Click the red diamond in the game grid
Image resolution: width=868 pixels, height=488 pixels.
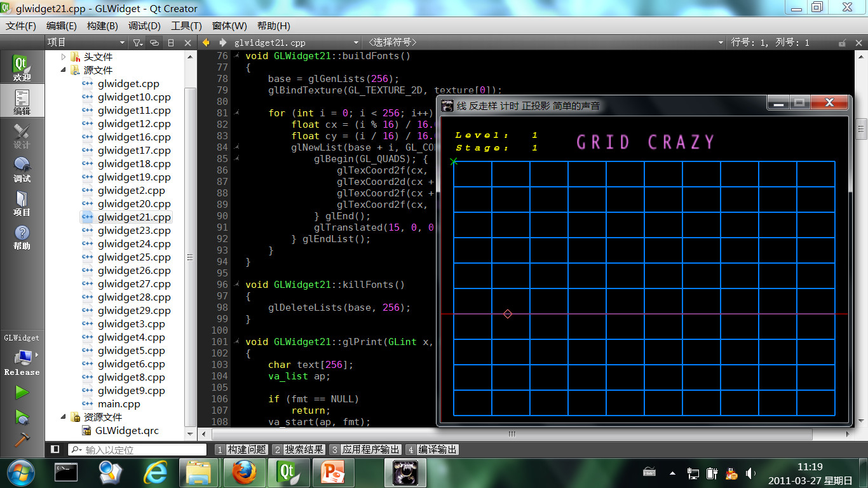coord(508,314)
